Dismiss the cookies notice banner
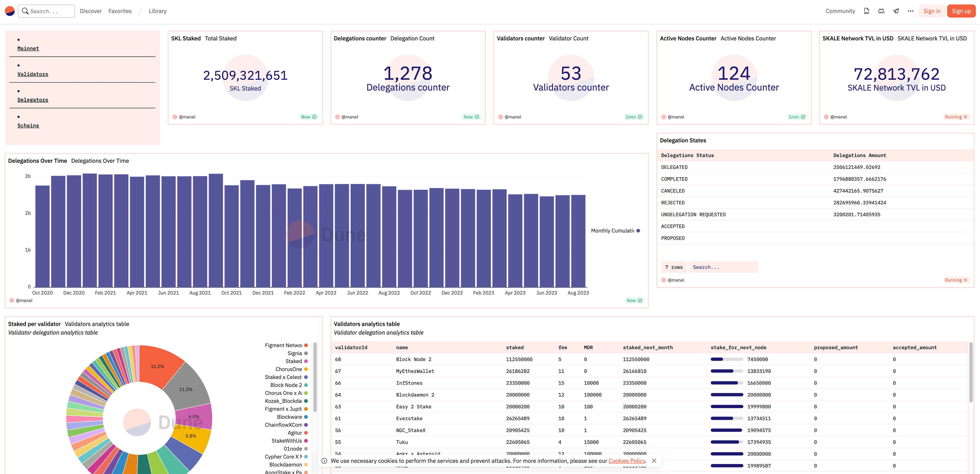980x474 pixels. [x=654, y=461]
